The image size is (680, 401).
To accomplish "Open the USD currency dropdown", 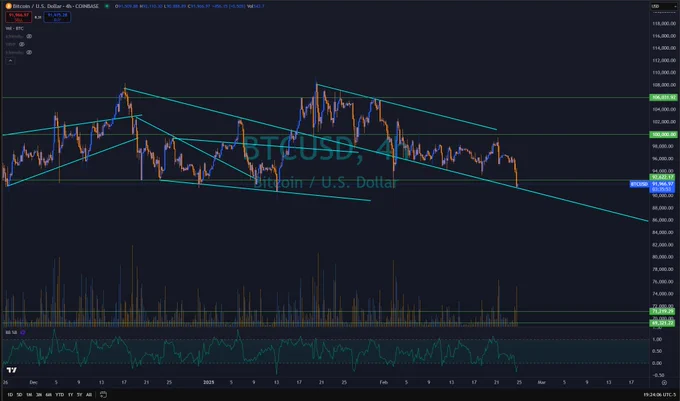I will (x=663, y=6).
